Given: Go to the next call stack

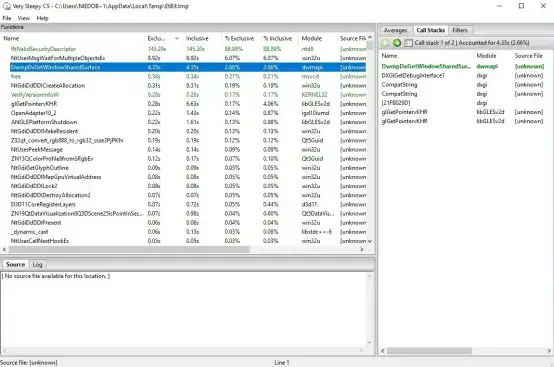Looking at the screenshot, I should click(396, 43).
